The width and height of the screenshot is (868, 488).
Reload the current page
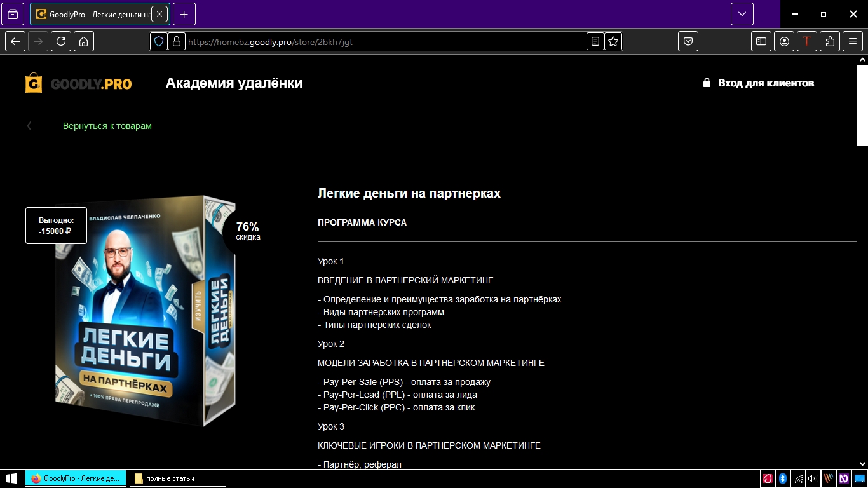pos(61,41)
